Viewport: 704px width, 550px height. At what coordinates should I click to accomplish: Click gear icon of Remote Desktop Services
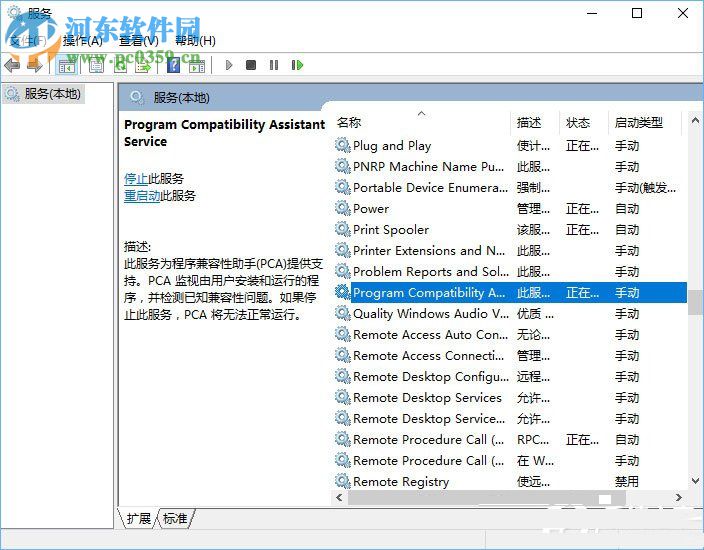click(343, 397)
